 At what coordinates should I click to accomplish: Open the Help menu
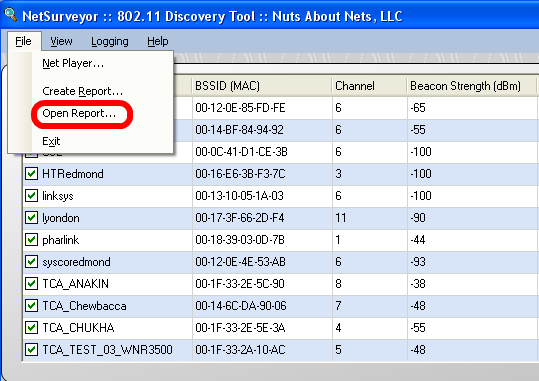(x=158, y=41)
